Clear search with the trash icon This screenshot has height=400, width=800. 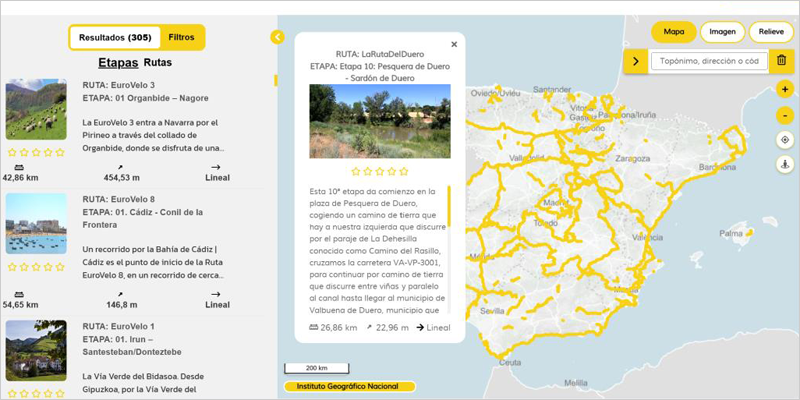[781, 61]
